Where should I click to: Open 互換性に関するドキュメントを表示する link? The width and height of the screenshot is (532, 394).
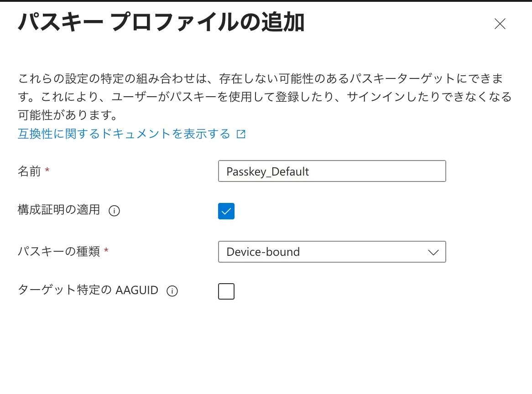point(124,134)
